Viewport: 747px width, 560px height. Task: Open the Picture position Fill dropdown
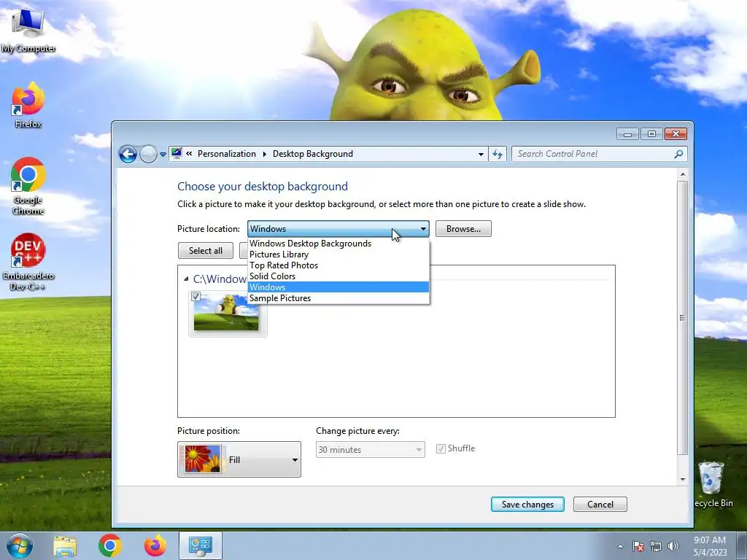pos(239,459)
